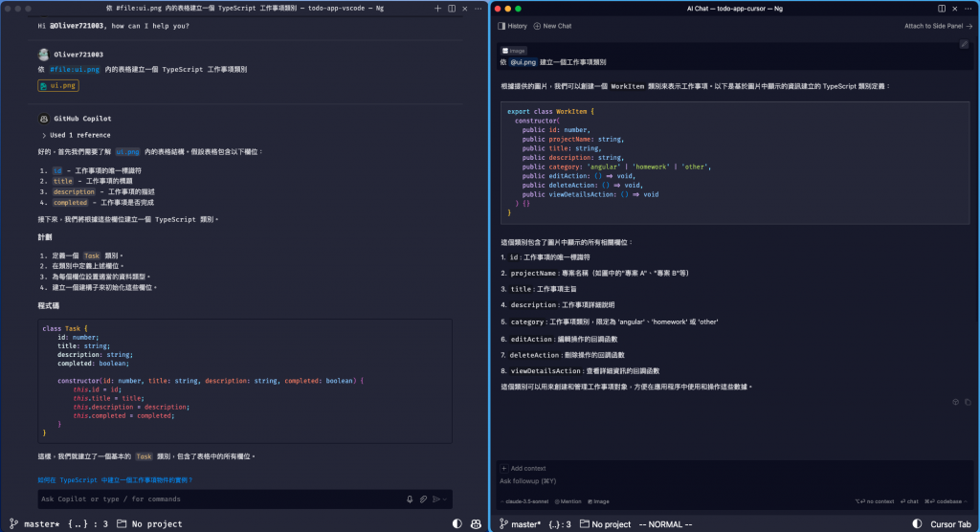Copy the Cursor response using the copy icon
Viewport: 980px width, 532px height.
tap(968, 402)
